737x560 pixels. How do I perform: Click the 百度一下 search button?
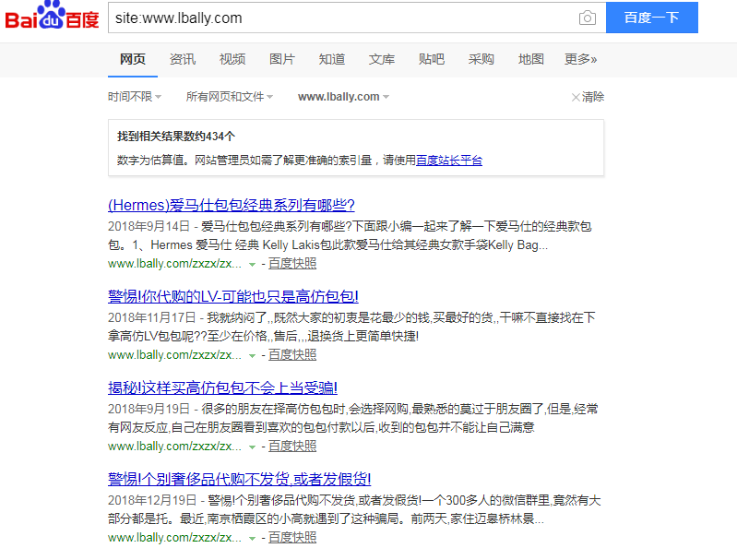[x=651, y=18]
